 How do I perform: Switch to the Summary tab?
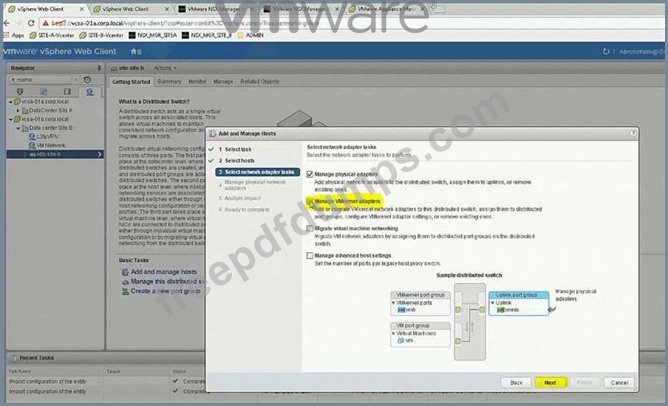coord(169,81)
